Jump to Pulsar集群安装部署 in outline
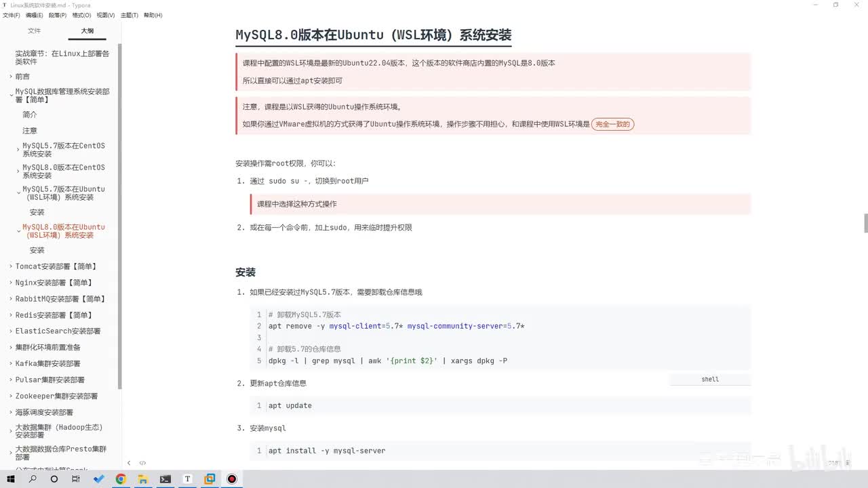Screen dimensions: 868x488 [x=50, y=380]
